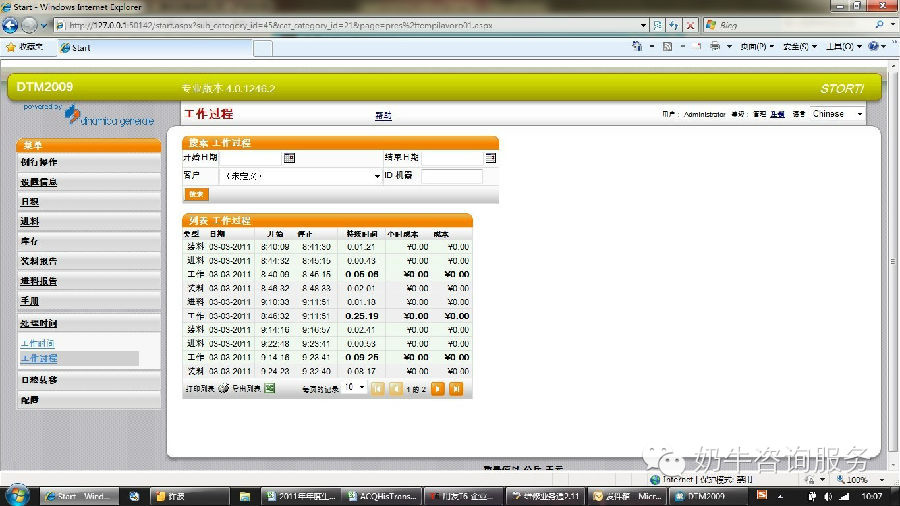Jump to the last results page

pyautogui.click(x=456, y=388)
